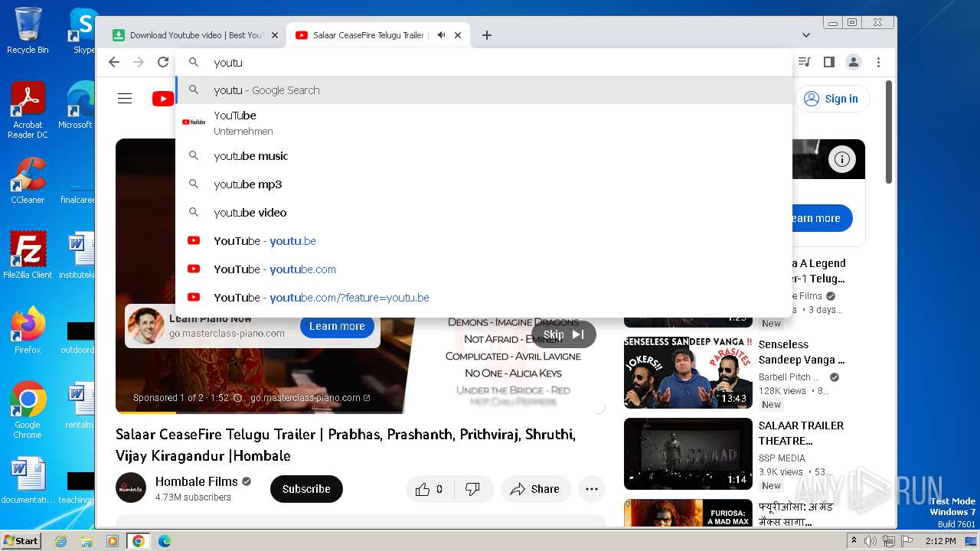The height and width of the screenshot is (551, 980).
Task: Go back with the browser back arrow
Action: (x=114, y=63)
